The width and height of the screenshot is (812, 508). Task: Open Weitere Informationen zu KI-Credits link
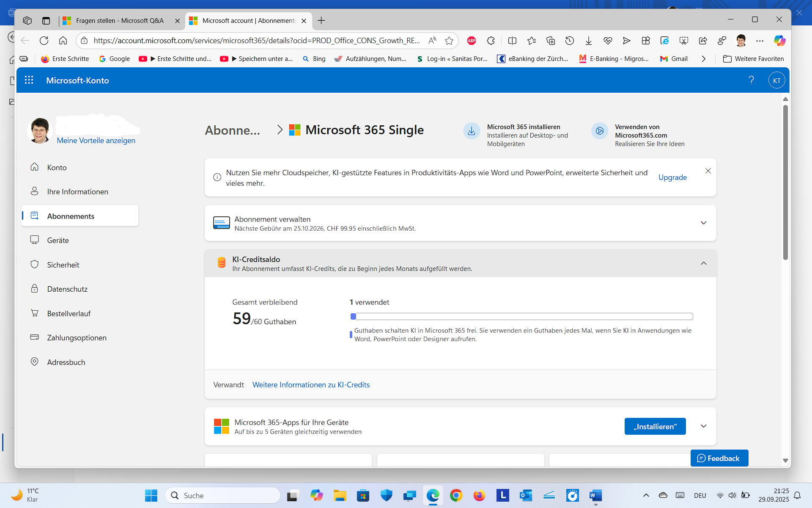click(x=311, y=384)
